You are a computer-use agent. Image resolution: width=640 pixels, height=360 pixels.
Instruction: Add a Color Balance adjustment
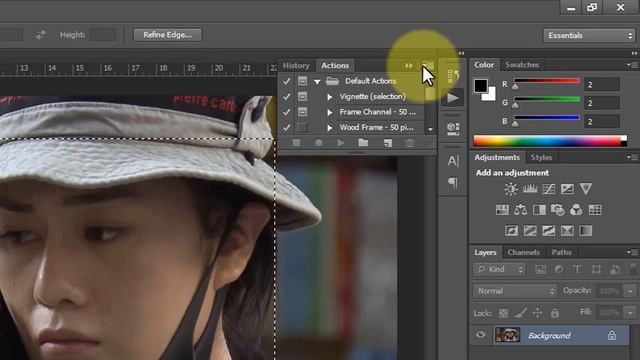(x=520, y=210)
